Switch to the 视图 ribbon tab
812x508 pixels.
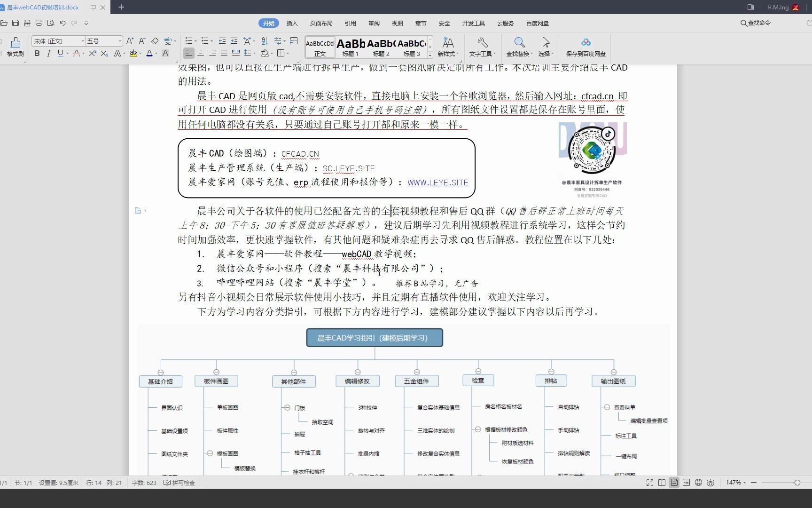click(x=397, y=23)
